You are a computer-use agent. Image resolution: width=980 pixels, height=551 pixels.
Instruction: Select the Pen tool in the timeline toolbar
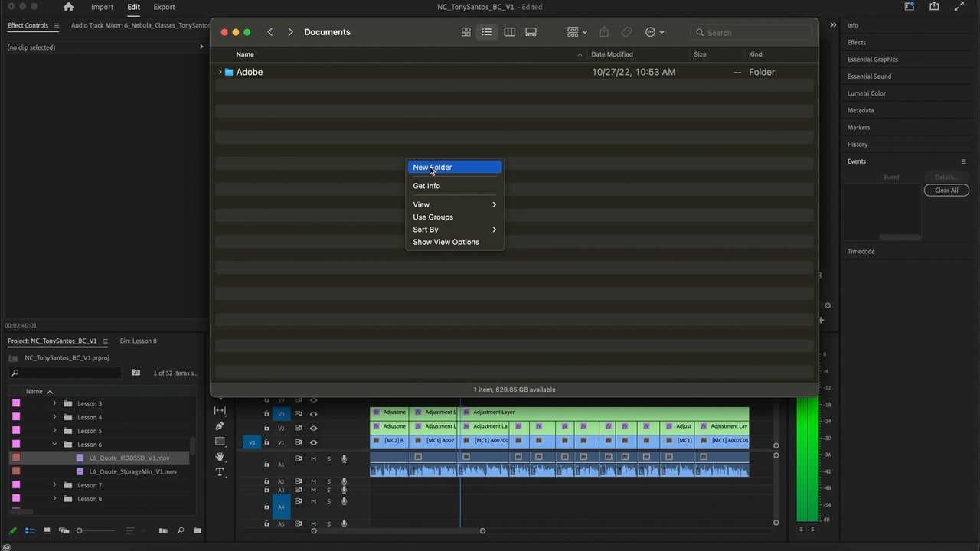point(220,426)
